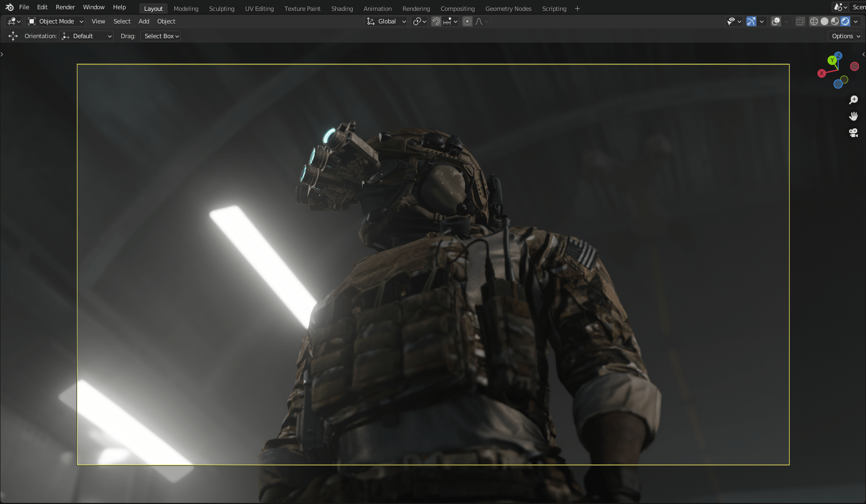This screenshot has width=866, height=504.
Task: Toggle show gizmo button
Action: click(x=751, y=21)
